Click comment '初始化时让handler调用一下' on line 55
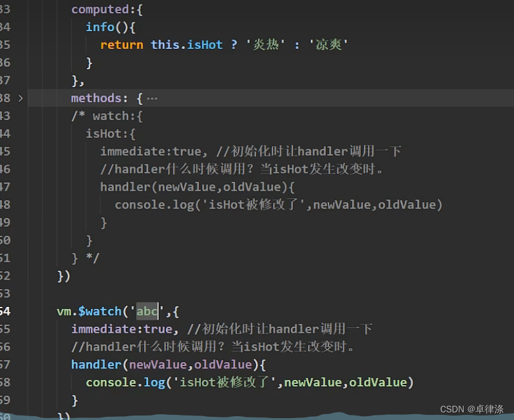The height and width of the screenshot is (420, 514). (287, 329)
